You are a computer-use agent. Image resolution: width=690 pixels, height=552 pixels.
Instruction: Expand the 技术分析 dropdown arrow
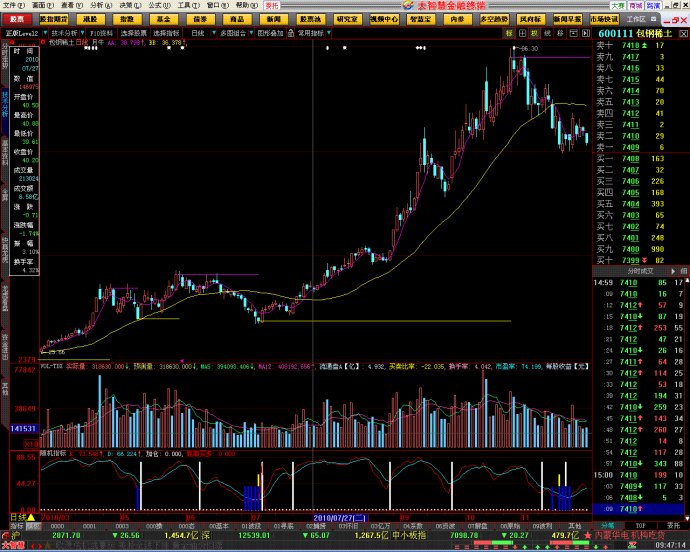pyautogui.click(x=82, y=33)
